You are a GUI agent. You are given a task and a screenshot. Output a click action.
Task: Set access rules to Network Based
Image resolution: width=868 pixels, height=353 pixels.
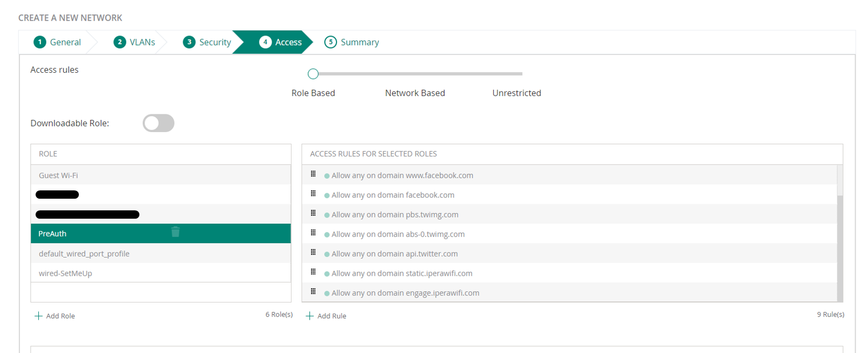click(415, 93)
